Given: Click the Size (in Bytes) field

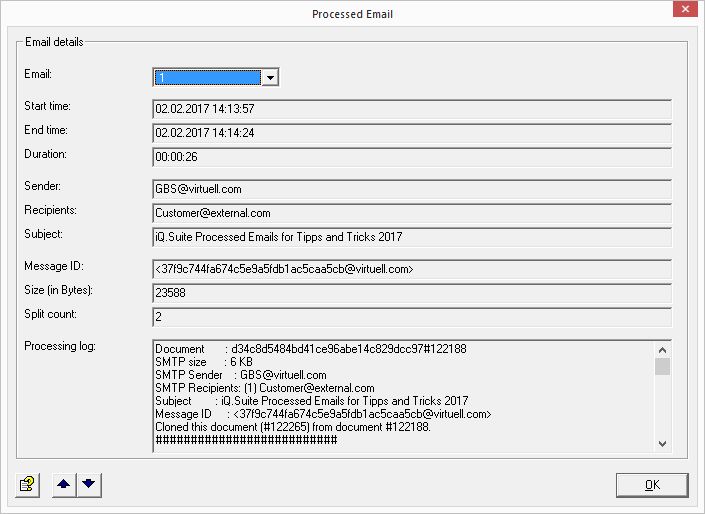Looking at the screenshot, I should coord(410,293).
